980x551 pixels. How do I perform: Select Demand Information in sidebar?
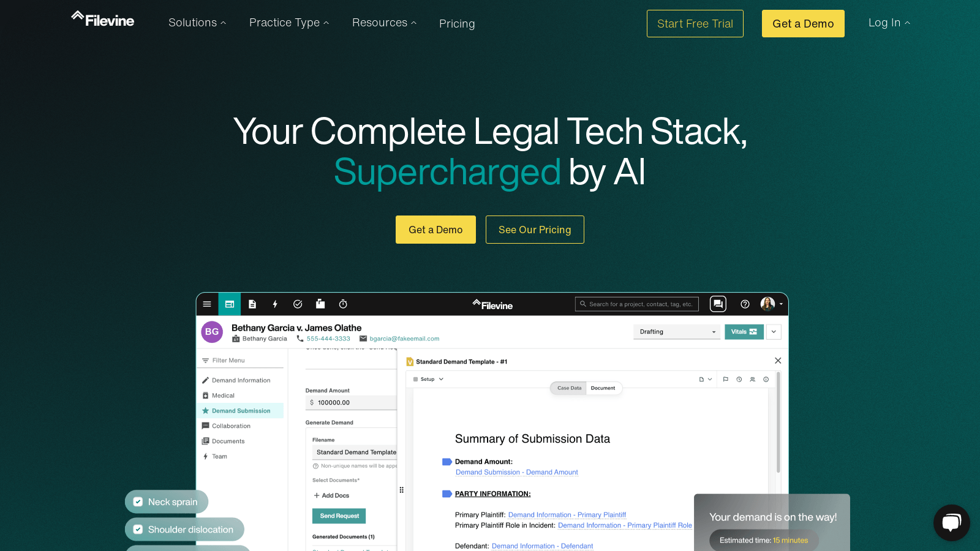(x=241, y=380)
